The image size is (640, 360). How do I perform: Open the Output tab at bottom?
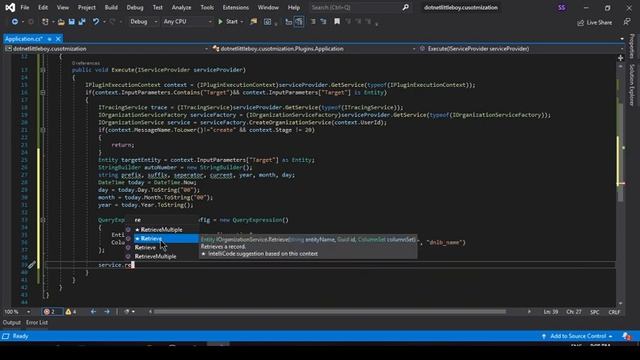tap(11, 322)
